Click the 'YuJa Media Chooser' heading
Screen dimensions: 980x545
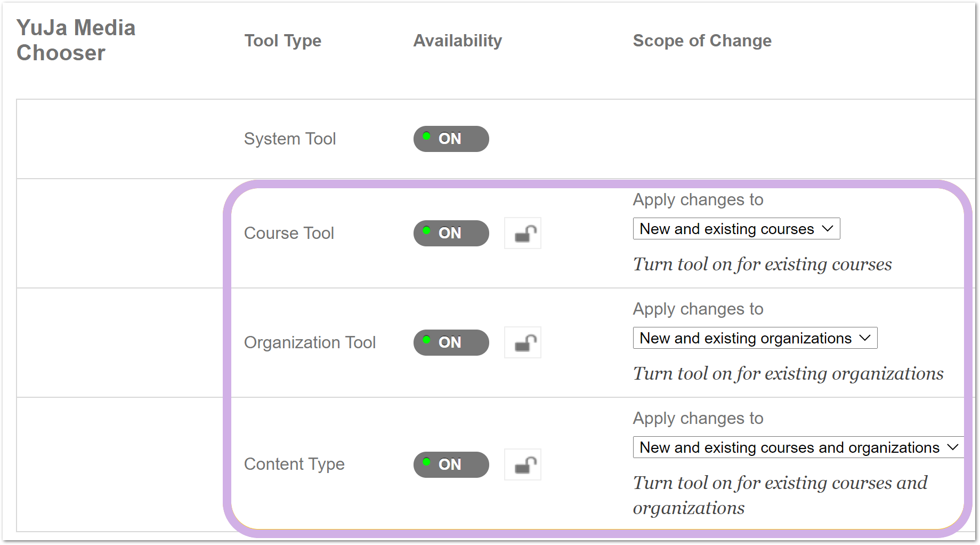point(76,41)
